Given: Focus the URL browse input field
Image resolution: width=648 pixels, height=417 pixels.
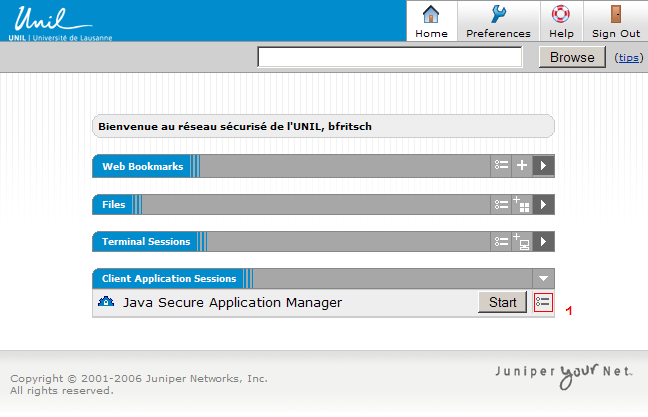Looking at the screenshot, I should coord(389,57).
